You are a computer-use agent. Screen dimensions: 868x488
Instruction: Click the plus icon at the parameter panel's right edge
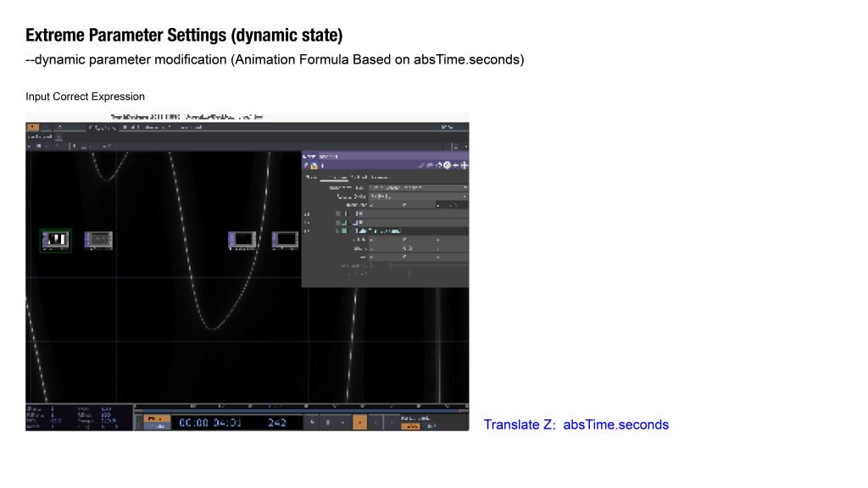click(x=464, y=165)
